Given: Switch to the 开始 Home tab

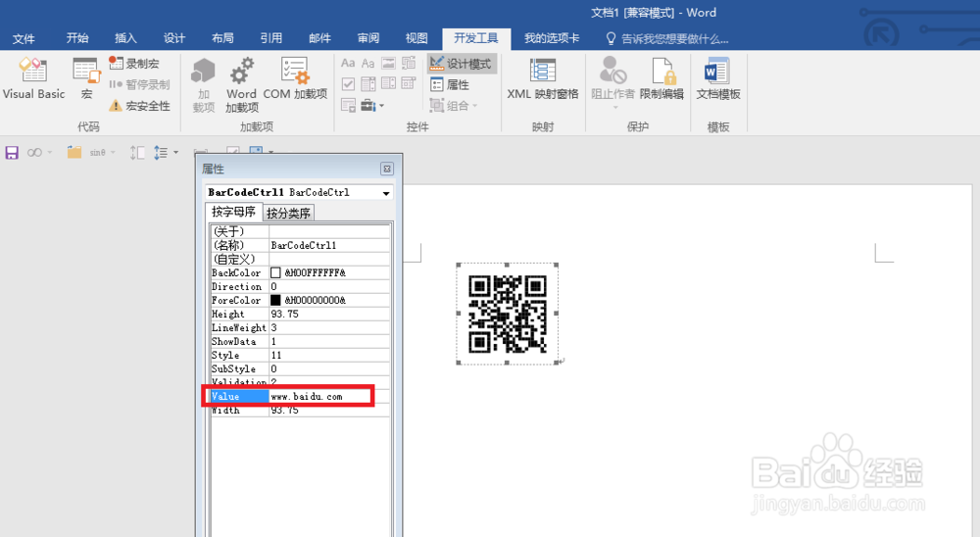Looking at the screenshot, I should [x=77, y=38].
